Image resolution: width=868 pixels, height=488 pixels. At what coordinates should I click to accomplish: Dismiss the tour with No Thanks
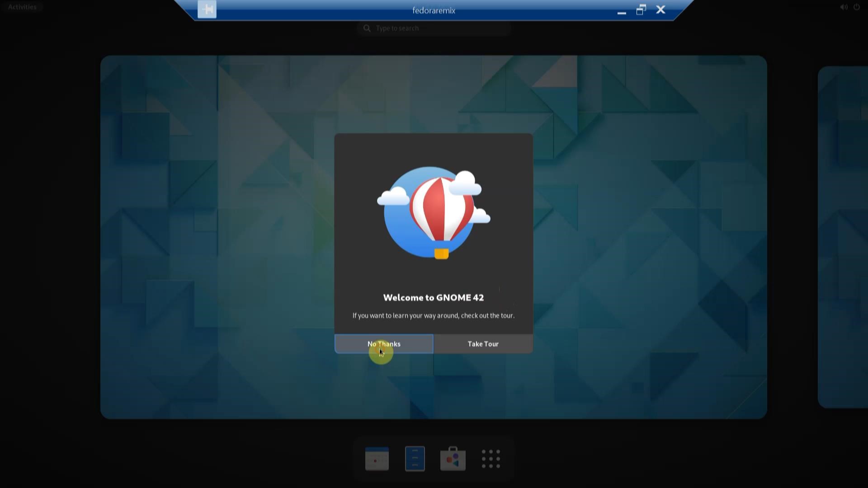(x=384, y=344)
